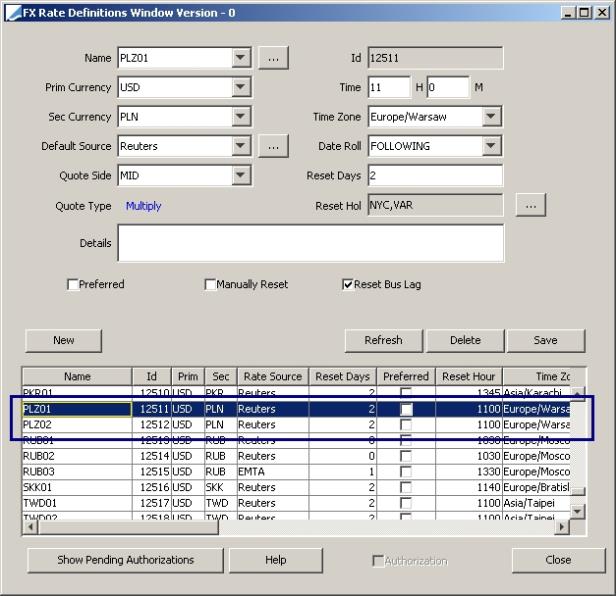This screenshot has width=616, height=596.
Task: Click the window title bar application icon
Action: click(14, 13)
